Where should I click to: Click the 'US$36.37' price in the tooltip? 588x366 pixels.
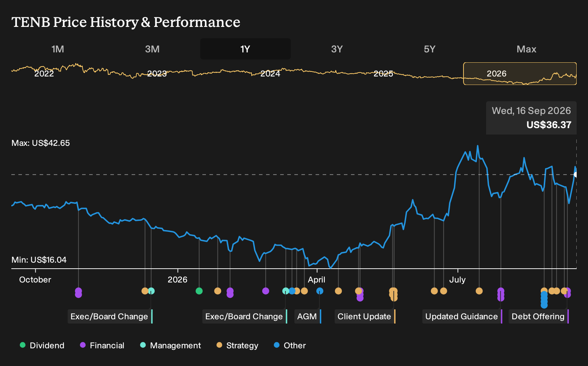tap(549, 125)
